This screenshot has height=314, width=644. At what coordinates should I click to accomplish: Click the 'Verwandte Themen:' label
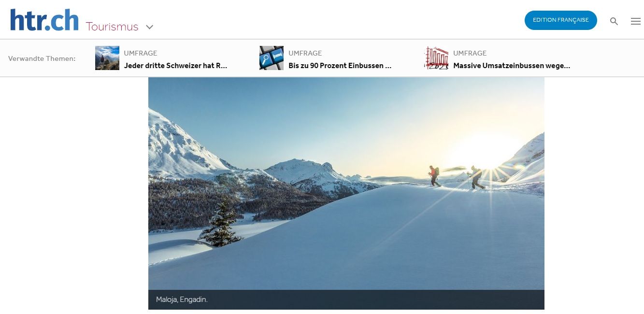42,58
